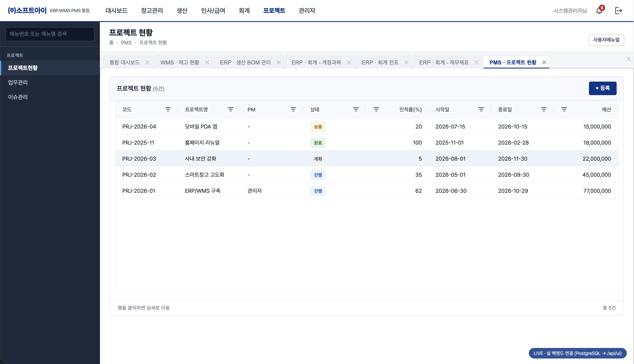
Task: Close the ERP 회계 재무제표 tab
Action: (476, 63)
